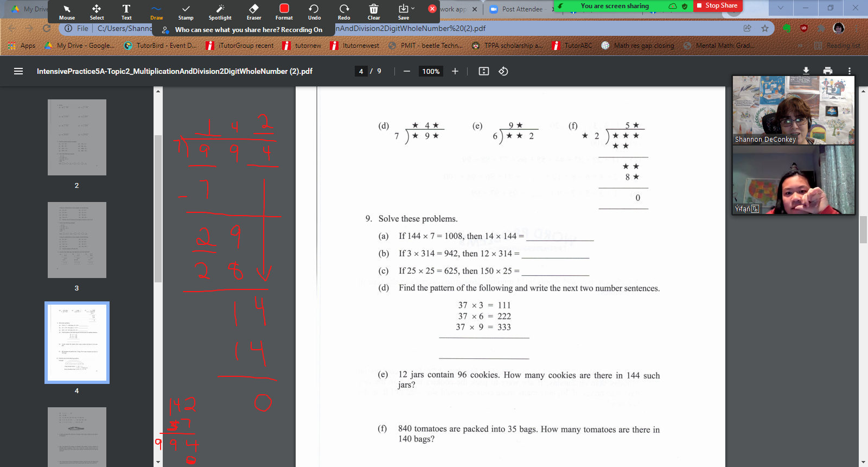Viewport: 868px width, 467px height.
Task: Open the Stamp annotation tool
Action: pos(186,12)
